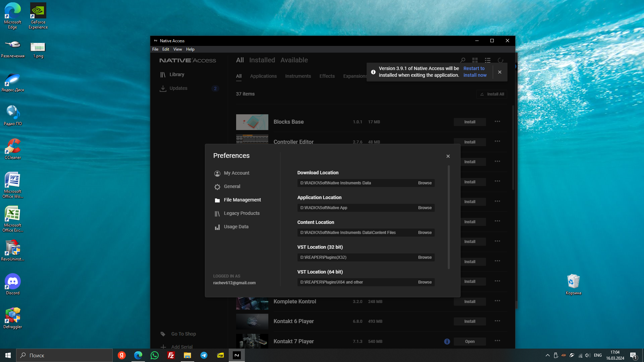Install Blocks Base
Screen dimensions: 644x362
[470, 122]
